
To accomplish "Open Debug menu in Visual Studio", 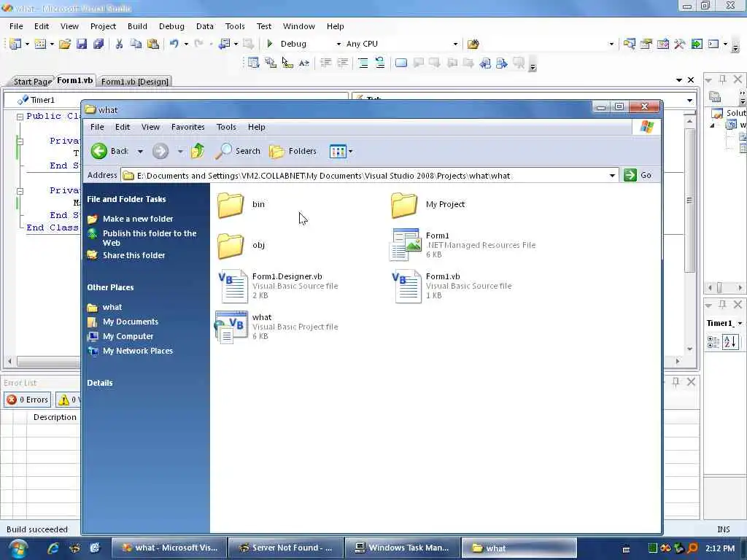I will click(x=171, y=26).
